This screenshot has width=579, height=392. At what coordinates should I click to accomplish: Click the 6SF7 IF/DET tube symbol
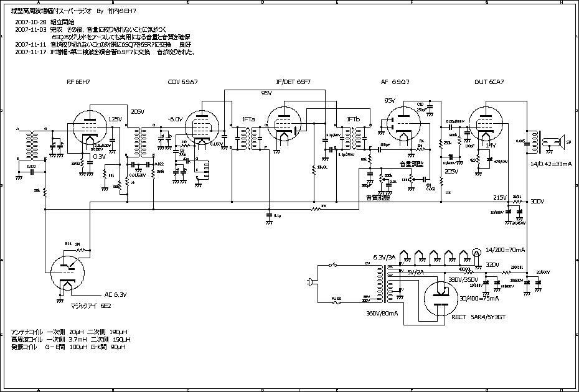click(x=284, y=124)
